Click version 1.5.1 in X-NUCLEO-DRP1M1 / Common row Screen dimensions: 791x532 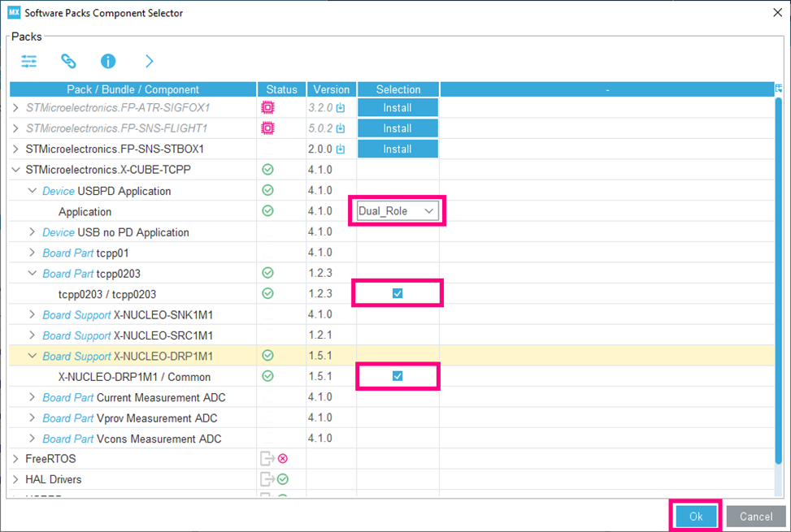click(x=320, y=376)
